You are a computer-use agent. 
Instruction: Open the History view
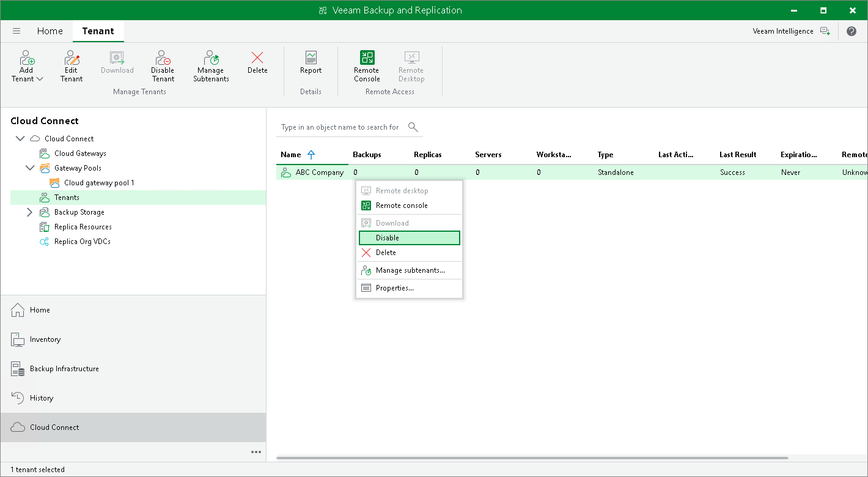coord(133,398)
